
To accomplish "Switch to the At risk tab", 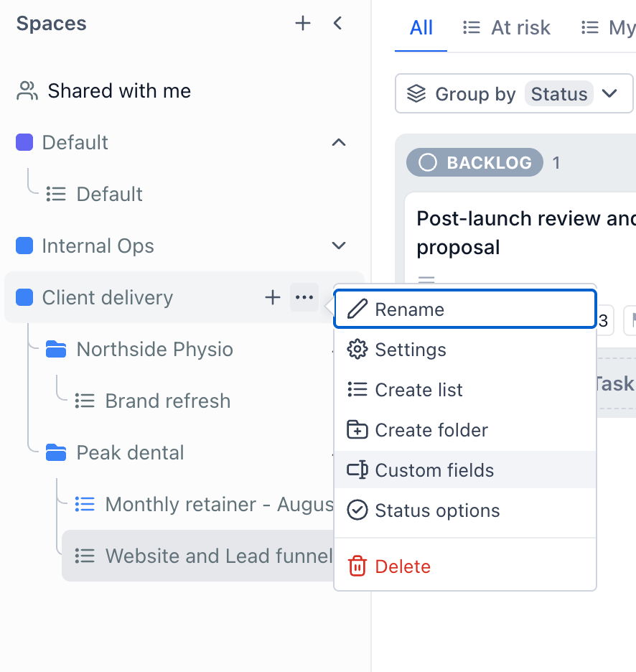I will tap(506, 28).
